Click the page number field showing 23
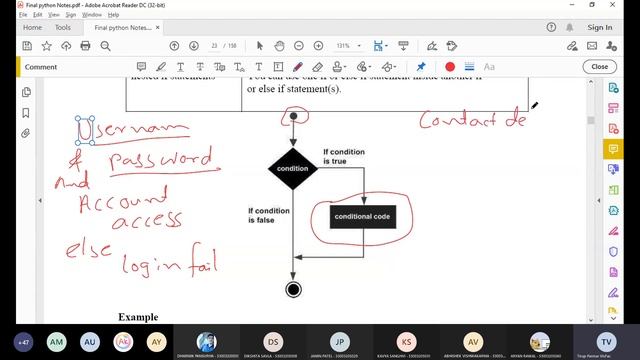Viewport: 640px width, 360px height. tap(214, 46)
